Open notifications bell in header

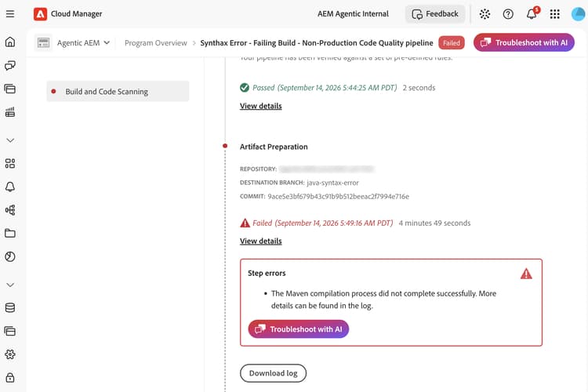pos(532,14)
